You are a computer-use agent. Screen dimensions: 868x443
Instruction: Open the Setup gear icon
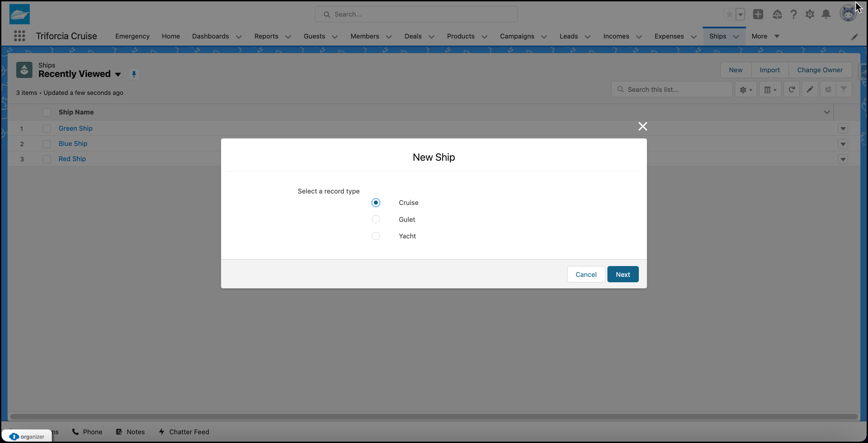[810, 14]
